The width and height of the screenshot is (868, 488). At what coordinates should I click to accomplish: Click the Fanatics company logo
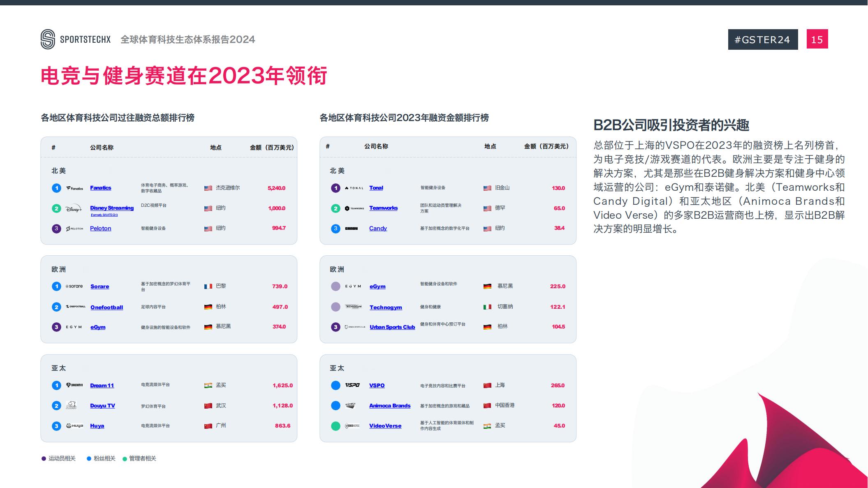[x=74, y=188]
